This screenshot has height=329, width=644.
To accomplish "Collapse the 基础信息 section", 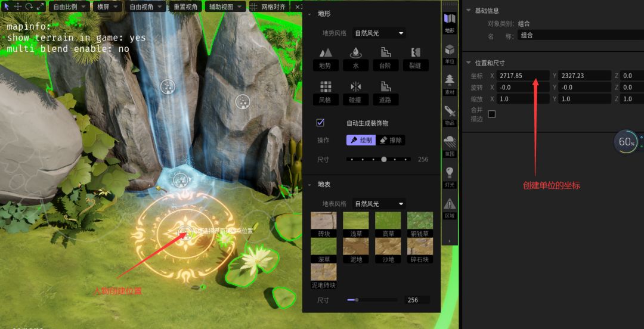I will coord(469,10).
